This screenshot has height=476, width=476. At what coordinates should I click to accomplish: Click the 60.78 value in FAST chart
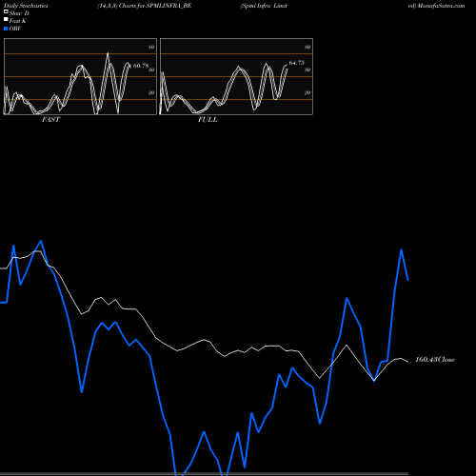click(x=141, y=66)
